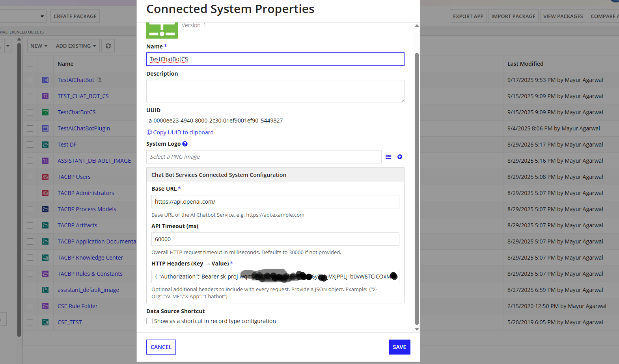
Task: Expand the ADD EXISTING dropdown
Action: pos(76,46)
